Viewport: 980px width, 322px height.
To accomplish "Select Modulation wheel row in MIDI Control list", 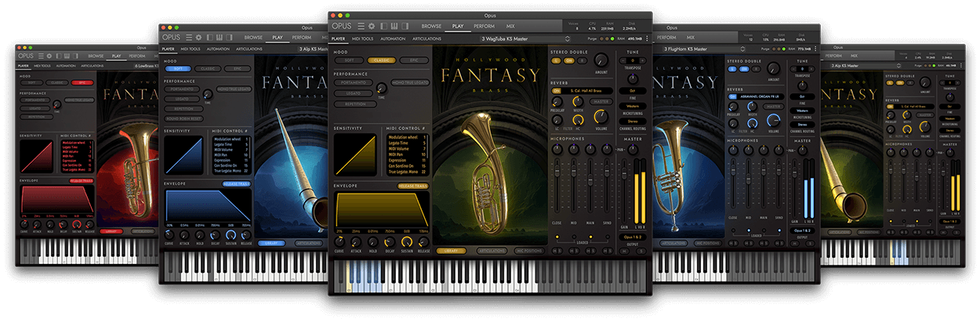I will tap(407, 137).
